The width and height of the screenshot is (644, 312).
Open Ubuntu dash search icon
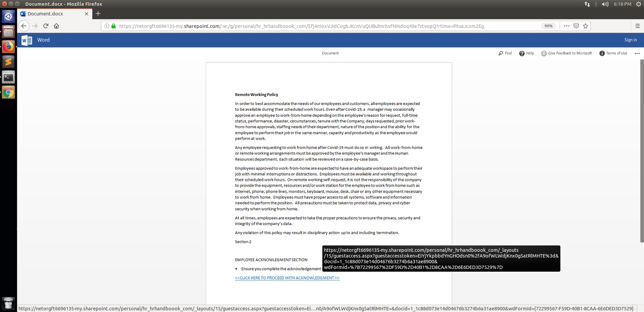coord(8,16)
